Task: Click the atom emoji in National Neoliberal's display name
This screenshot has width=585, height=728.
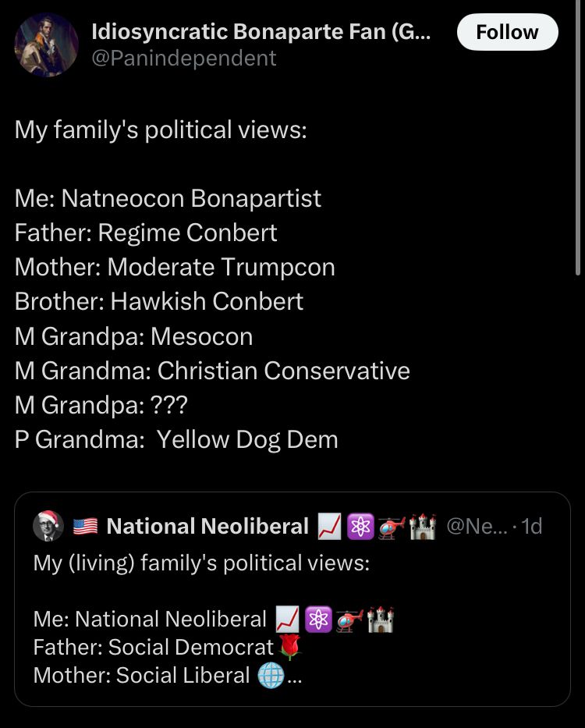Action: 358,525
